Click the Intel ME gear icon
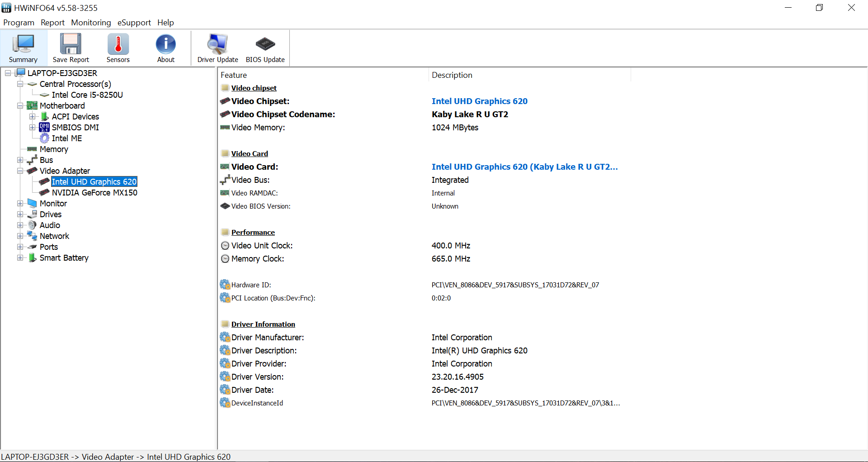 pos(44,138)
